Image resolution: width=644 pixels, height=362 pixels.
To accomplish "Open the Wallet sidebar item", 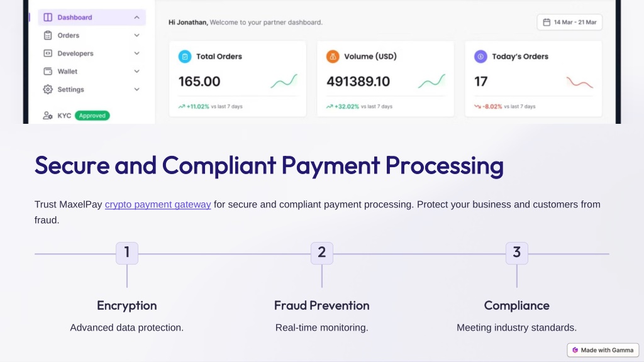I will point(92,72).
